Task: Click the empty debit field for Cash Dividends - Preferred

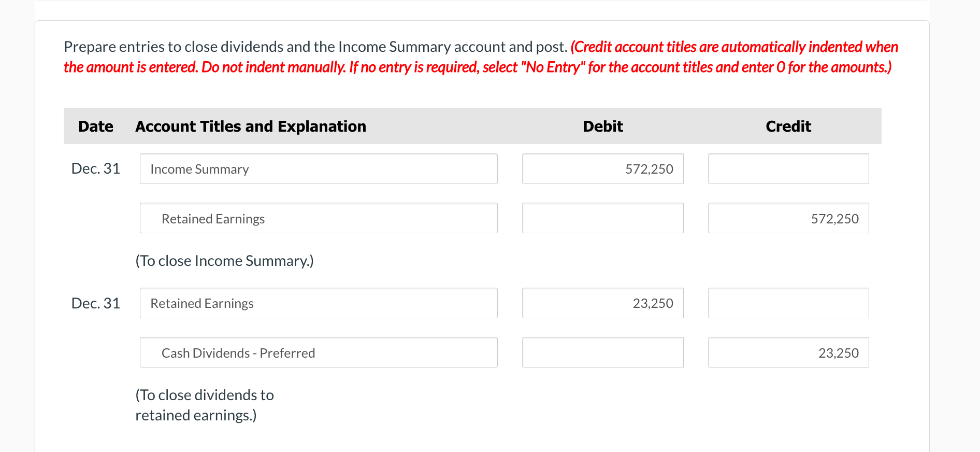Action: [x=602, y=352]
